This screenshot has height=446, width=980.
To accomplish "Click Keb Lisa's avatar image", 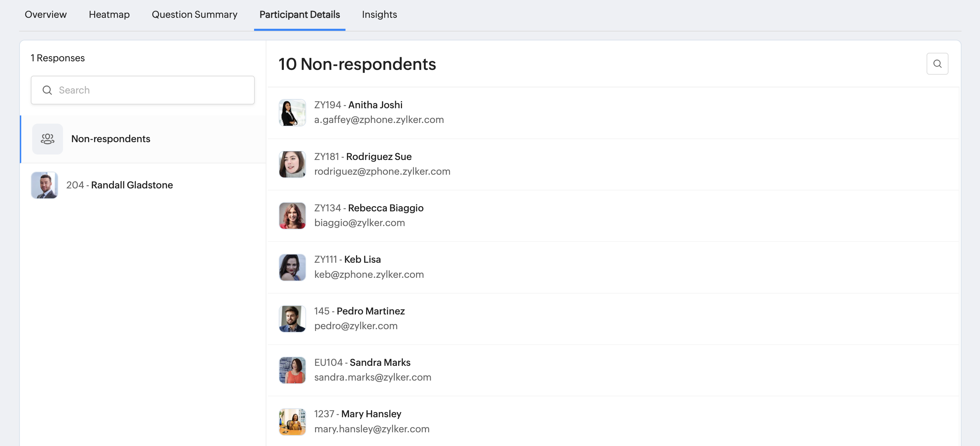I will point(292,267).
